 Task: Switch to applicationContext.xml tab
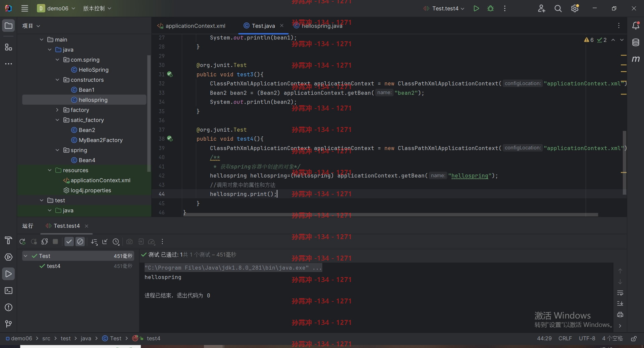[x=192, y=26]
